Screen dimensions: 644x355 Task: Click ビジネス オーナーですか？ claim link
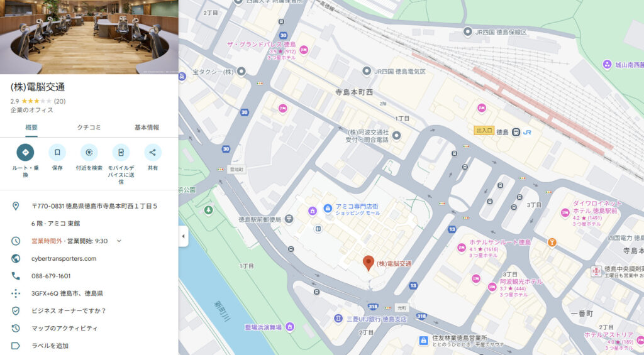(x=69, y=310)
